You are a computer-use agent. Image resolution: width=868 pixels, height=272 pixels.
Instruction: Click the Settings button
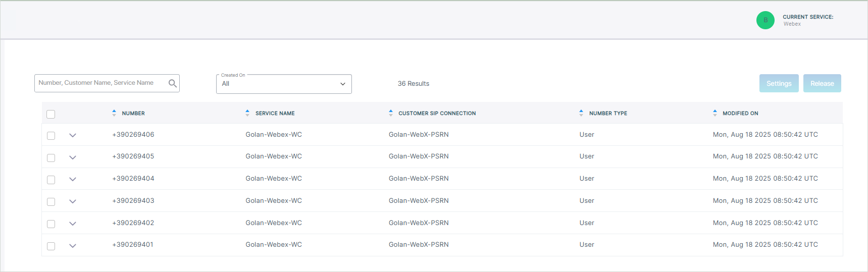779,83
